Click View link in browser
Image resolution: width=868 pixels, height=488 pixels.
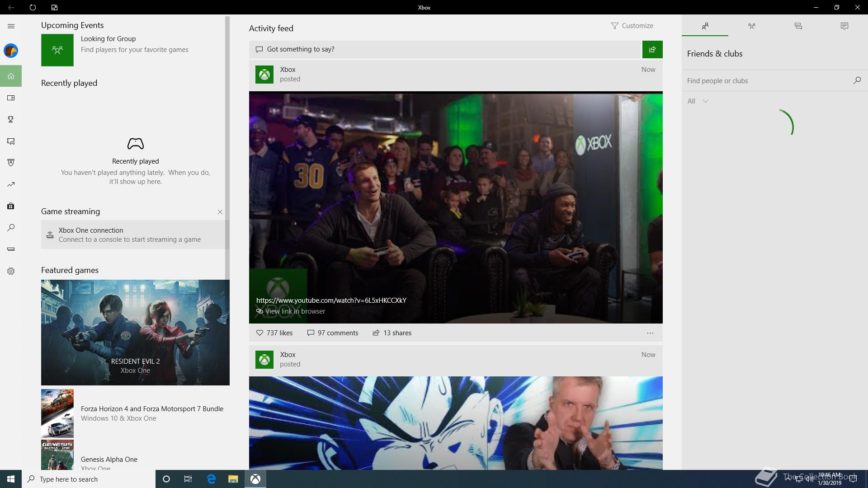[291, 311]
